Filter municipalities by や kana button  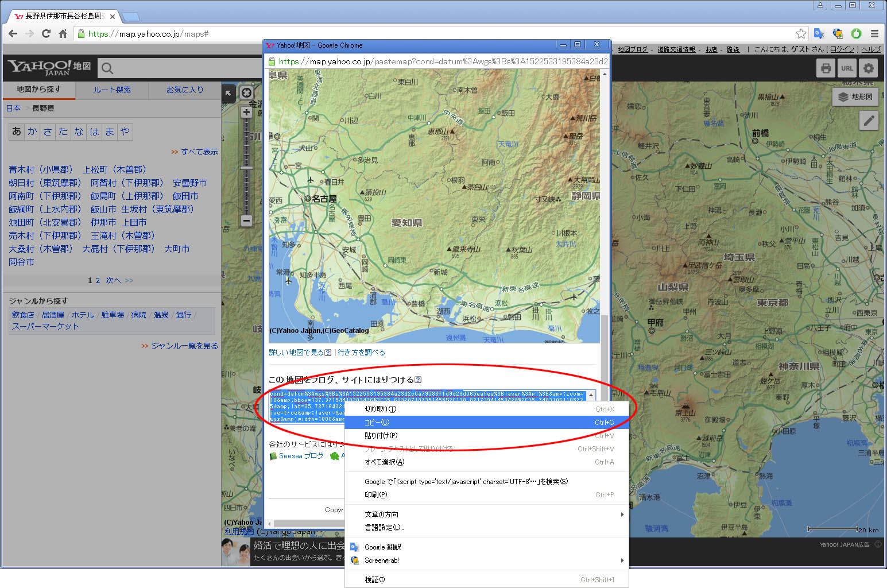pyautogui.click(x=125, y=131)
